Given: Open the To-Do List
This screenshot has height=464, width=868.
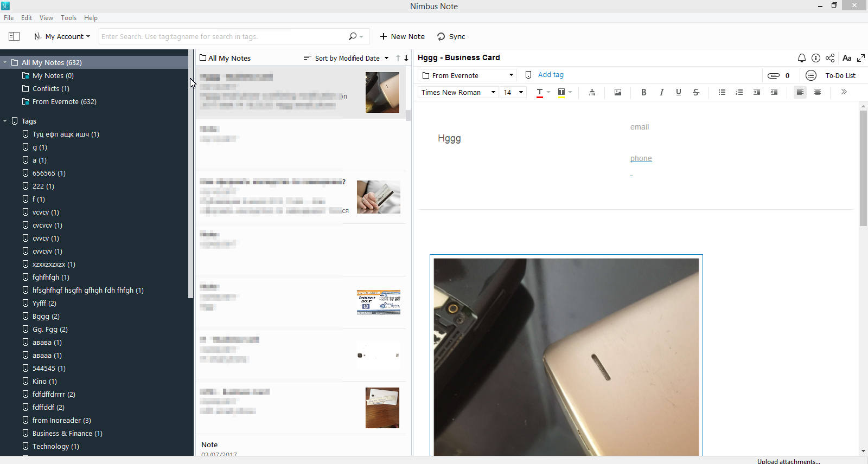Looking at the screenshot, I should point(840,75).
